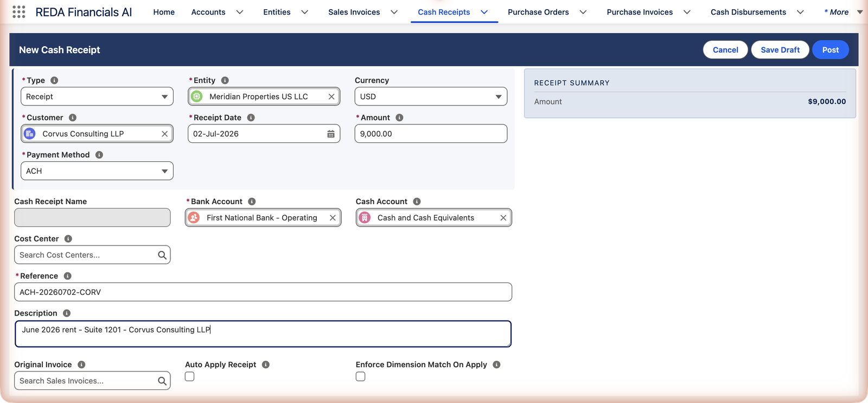Click the info icon beside Entity label
868x403 pixels.
(225, 80)
